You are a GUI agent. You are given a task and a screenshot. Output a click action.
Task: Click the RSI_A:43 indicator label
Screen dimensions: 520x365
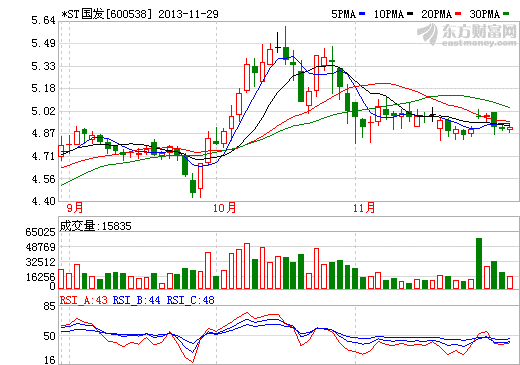(84, 300)
